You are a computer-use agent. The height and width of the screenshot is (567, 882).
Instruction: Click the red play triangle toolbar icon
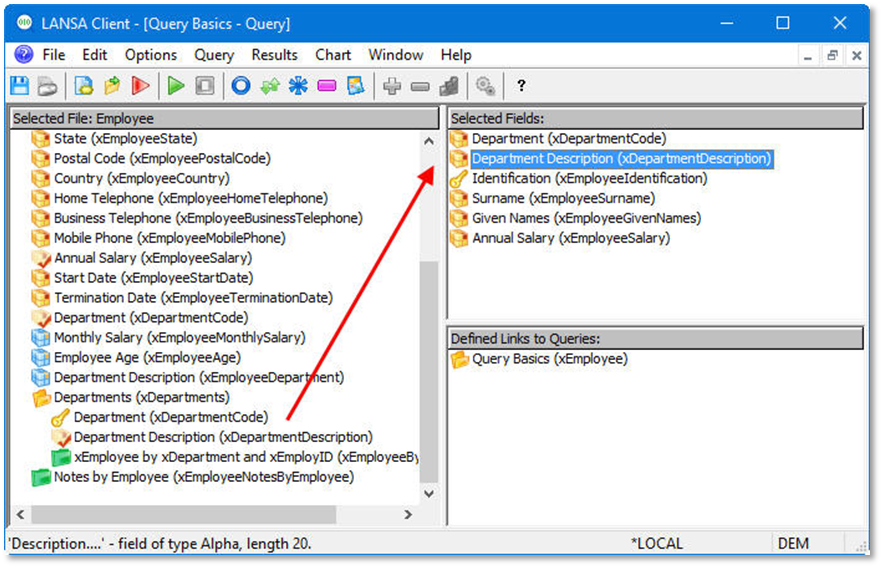(x=140, y=86)
